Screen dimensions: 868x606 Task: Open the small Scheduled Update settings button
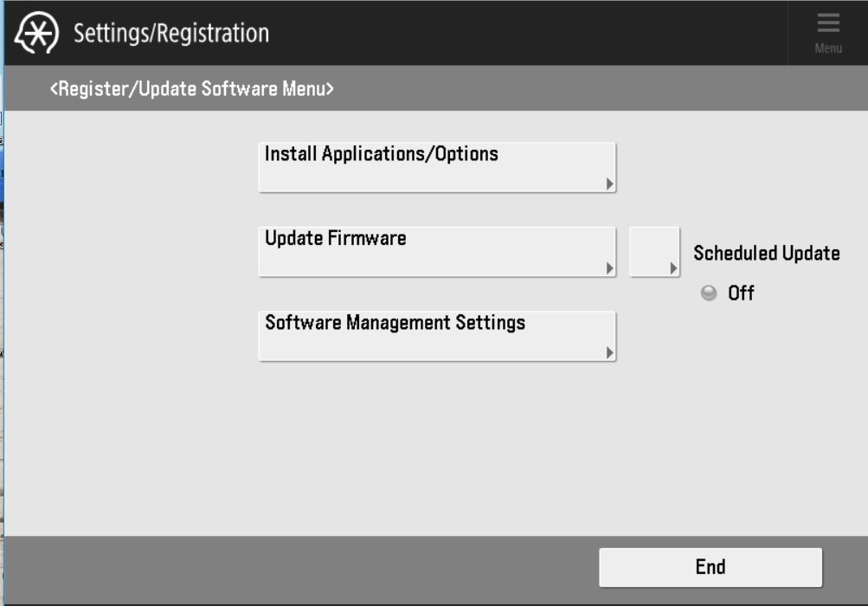[x=653, y=252]
